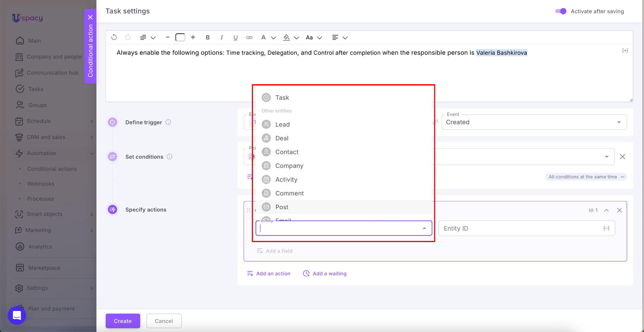The height and width of the screenshot is (332, 644).
Task: Select Lead from the entity list
Action: pos(282,124)
